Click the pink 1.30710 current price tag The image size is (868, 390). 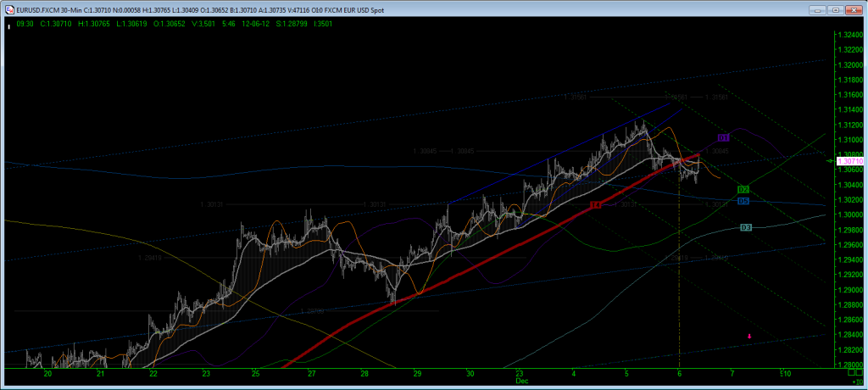click(849, 160)
